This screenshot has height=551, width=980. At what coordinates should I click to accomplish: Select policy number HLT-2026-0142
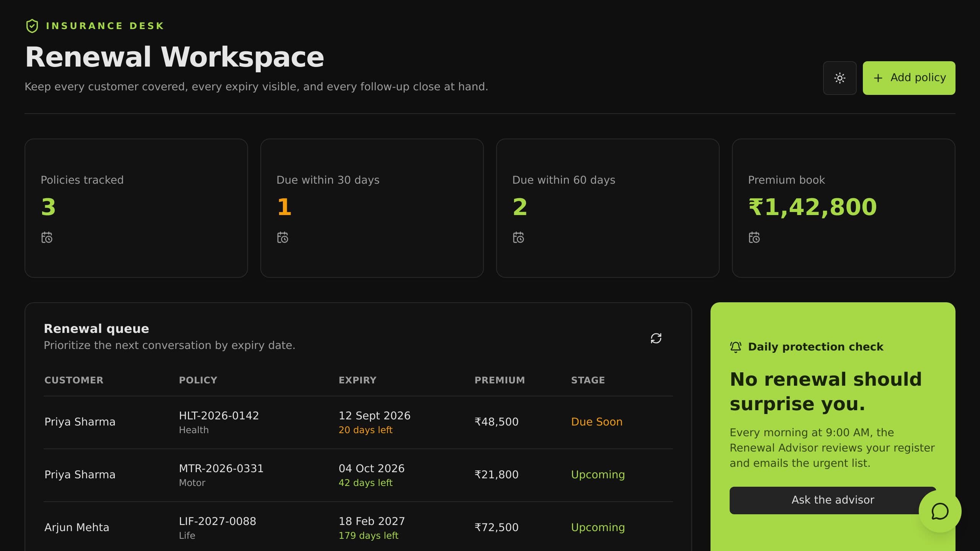219,416
